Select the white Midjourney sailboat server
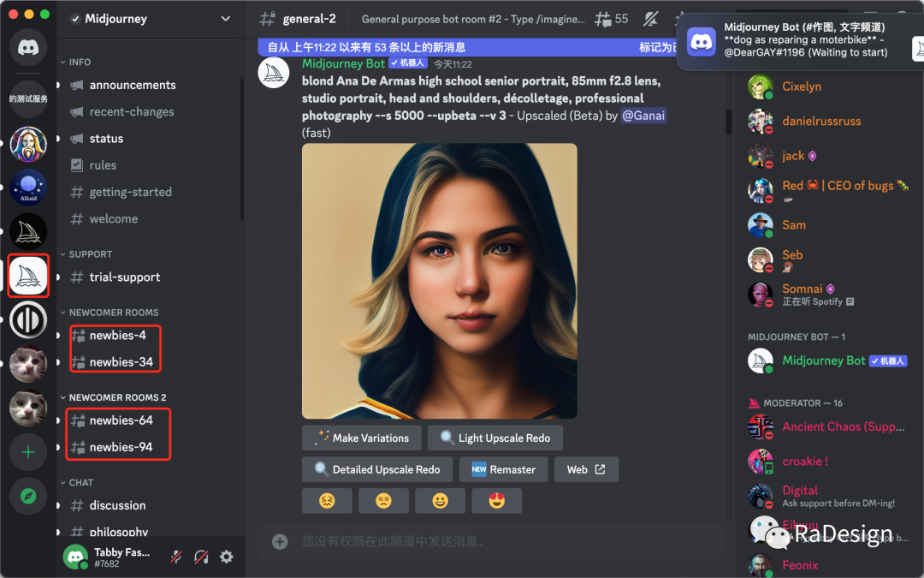This screenshot has width=924, height=578. (27, 276)
